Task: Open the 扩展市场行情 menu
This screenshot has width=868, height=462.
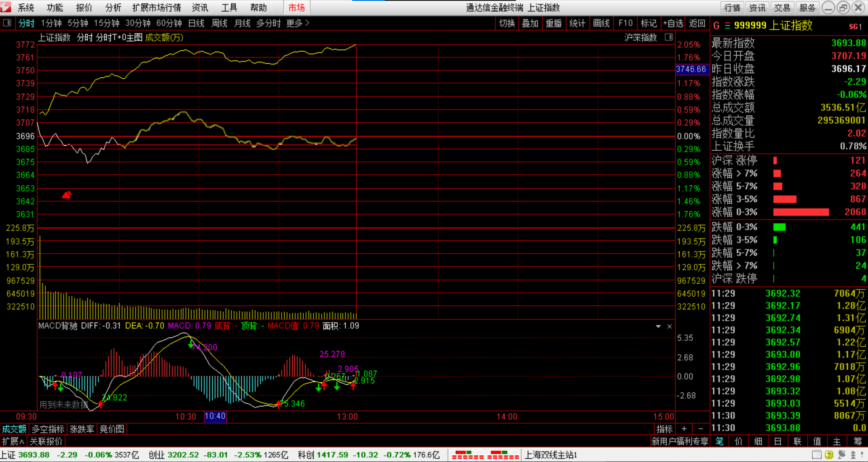Action: [x=157, y=8]
